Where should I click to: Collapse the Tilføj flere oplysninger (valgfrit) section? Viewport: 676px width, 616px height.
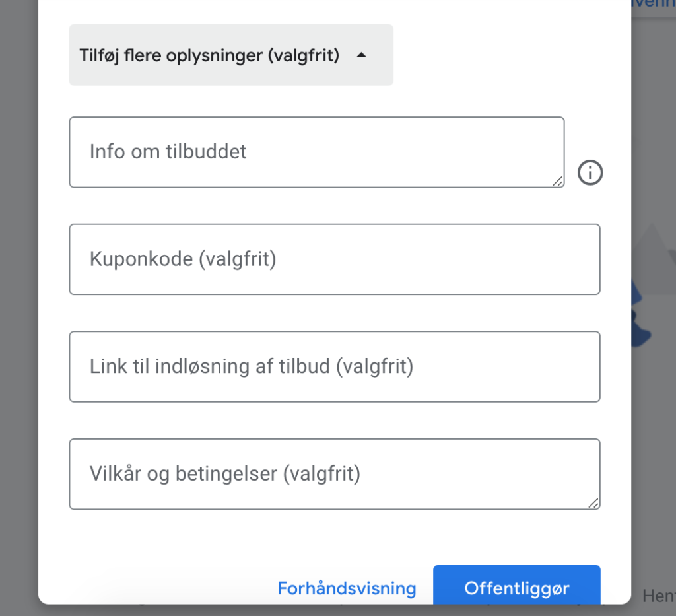(231, 55)
